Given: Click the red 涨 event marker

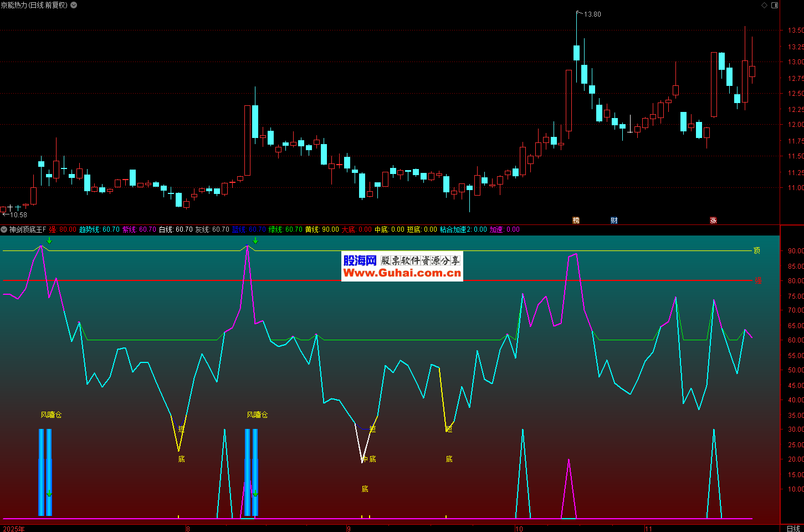Looking at the screenshot, I should (x=713, y=221).
